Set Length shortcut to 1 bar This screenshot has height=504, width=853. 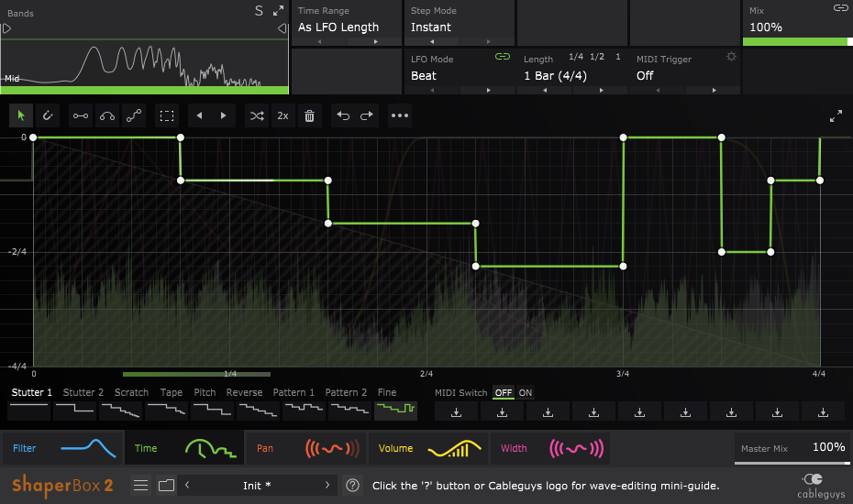click(x=618, y=57)
